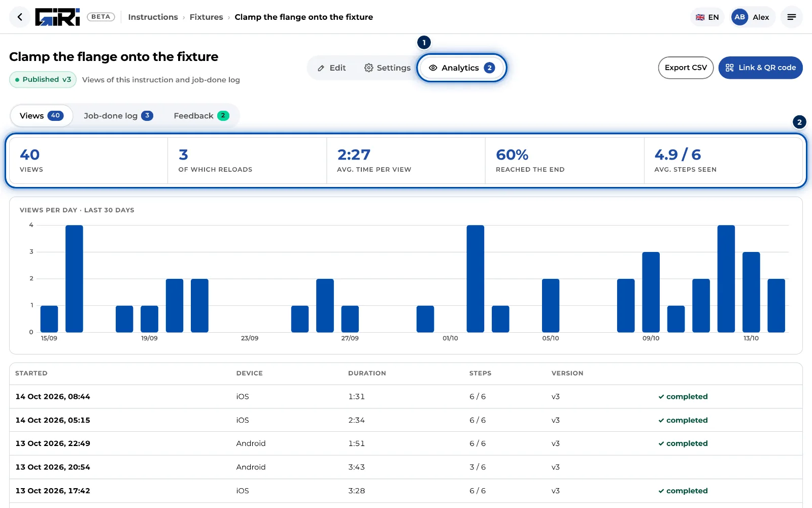The image size is (812, 508).
Task: Open the Settings tab
Action: click(387, 68)
